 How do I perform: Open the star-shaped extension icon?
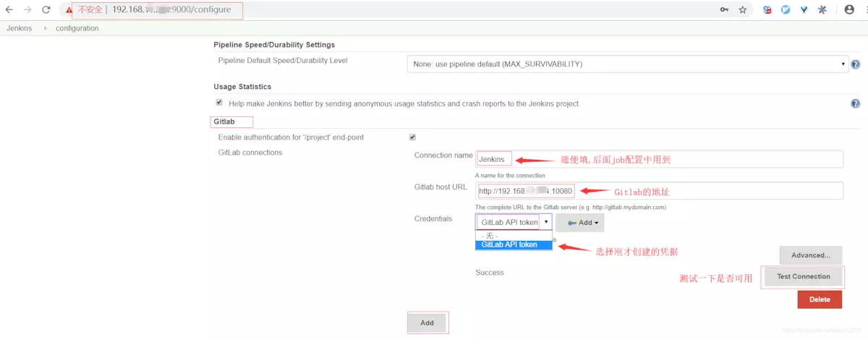822,10
